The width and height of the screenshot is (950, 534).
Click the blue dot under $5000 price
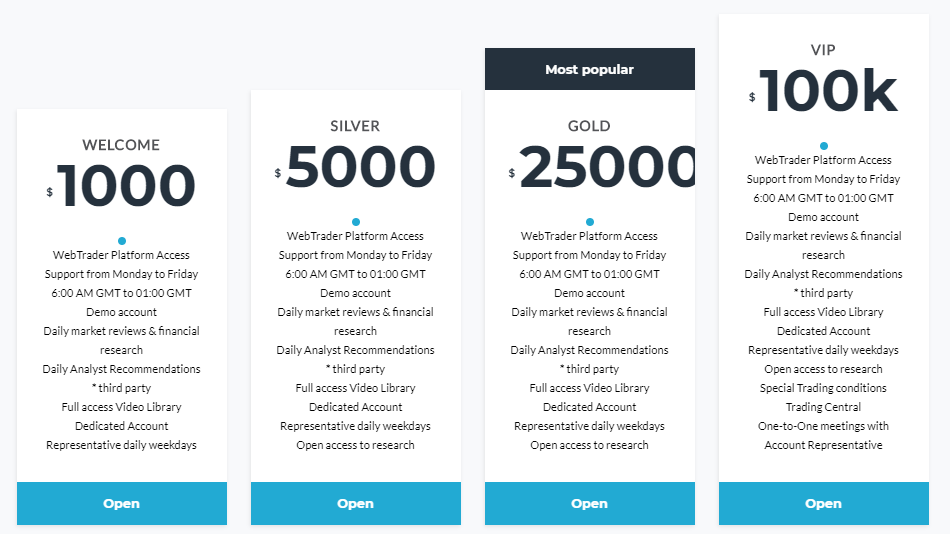click(x=356, y=222)
